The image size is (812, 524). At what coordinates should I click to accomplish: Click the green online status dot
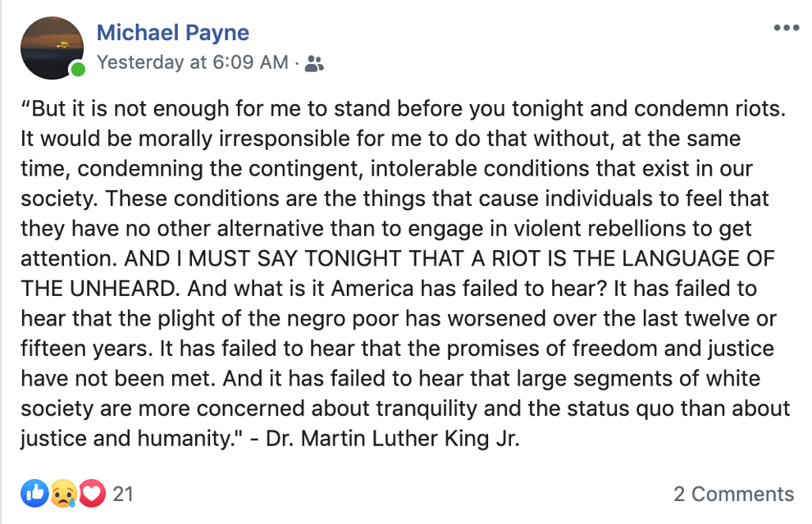tap(78, 69)
